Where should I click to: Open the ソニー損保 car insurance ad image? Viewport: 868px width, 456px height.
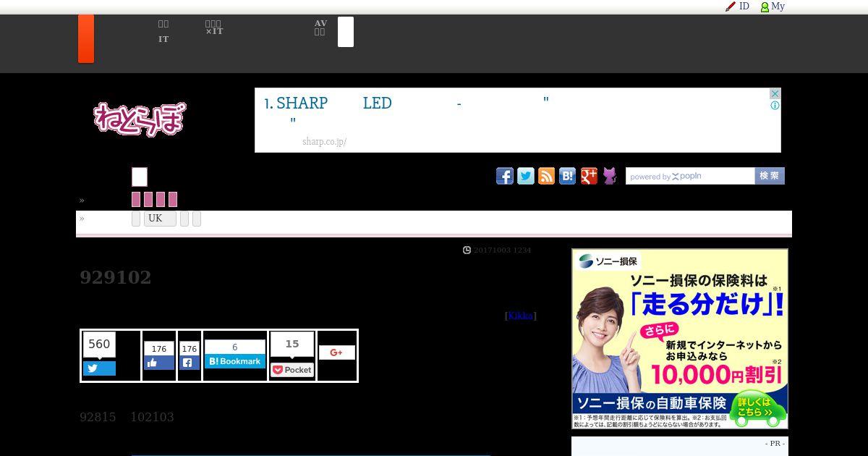pyautogui.click(x=680, y=339)
